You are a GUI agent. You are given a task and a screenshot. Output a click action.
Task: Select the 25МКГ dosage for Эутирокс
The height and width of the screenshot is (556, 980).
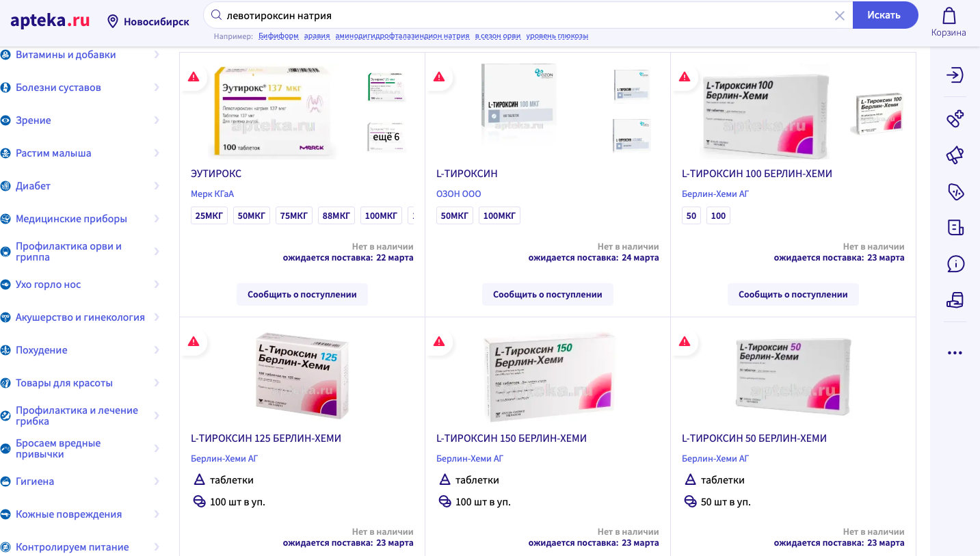pos(209,216)
